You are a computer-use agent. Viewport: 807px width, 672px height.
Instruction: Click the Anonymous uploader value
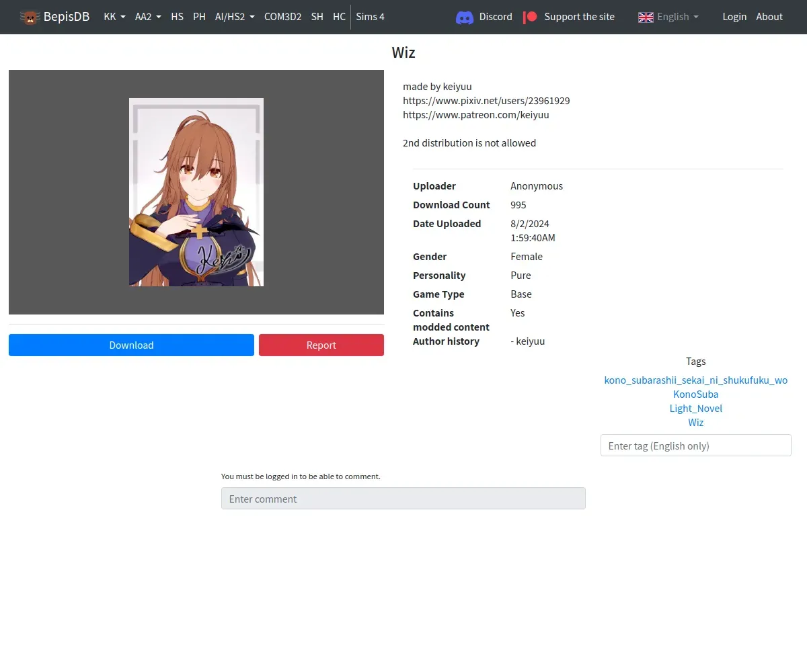click(537, 186)
